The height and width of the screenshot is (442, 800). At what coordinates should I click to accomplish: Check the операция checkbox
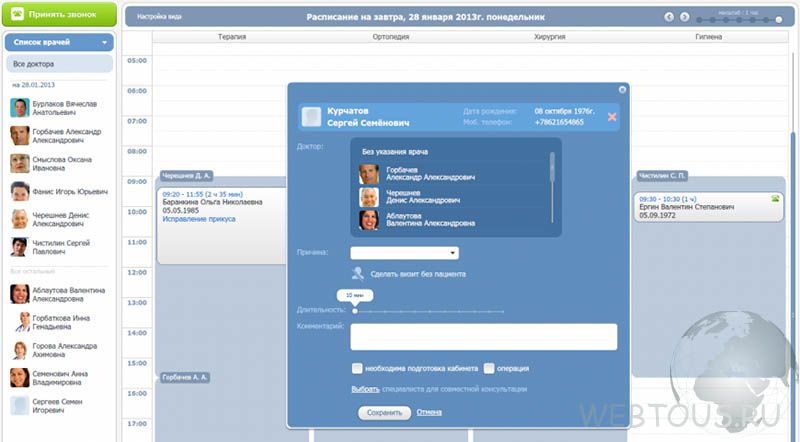(489, 368)
